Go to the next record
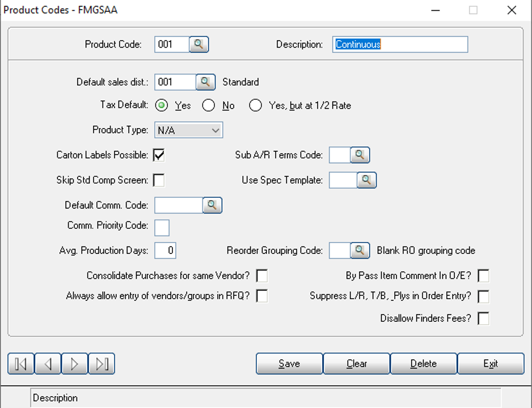Image resolution: width=532 pixels, height=408 pixels. (x=75, y=364)
